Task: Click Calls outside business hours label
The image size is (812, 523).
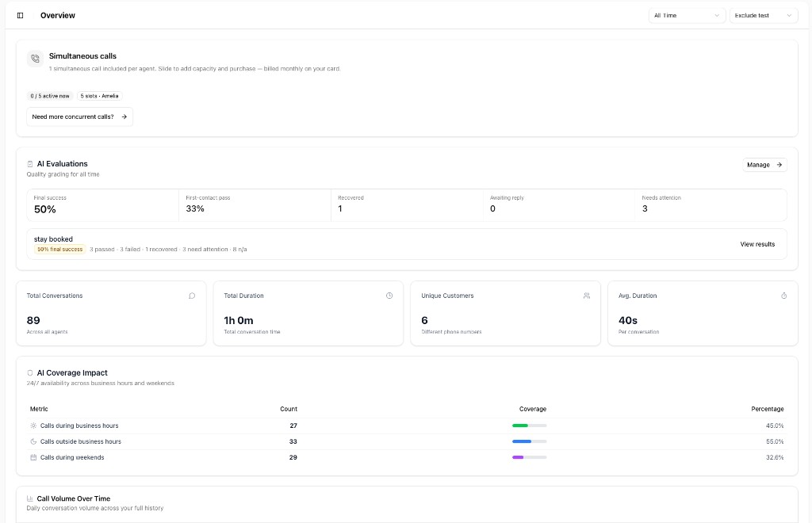Action: coord(81,442)
